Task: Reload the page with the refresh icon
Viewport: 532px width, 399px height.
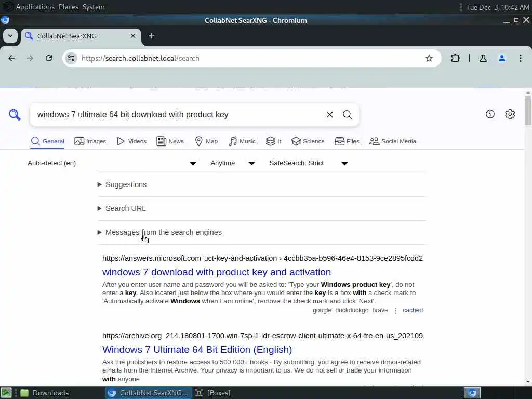Action: [49, 58]
